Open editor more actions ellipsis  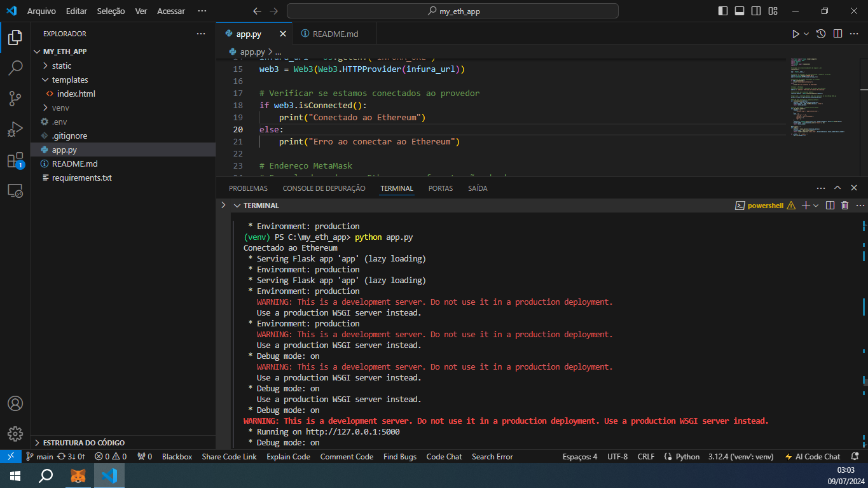coord(854,34)
